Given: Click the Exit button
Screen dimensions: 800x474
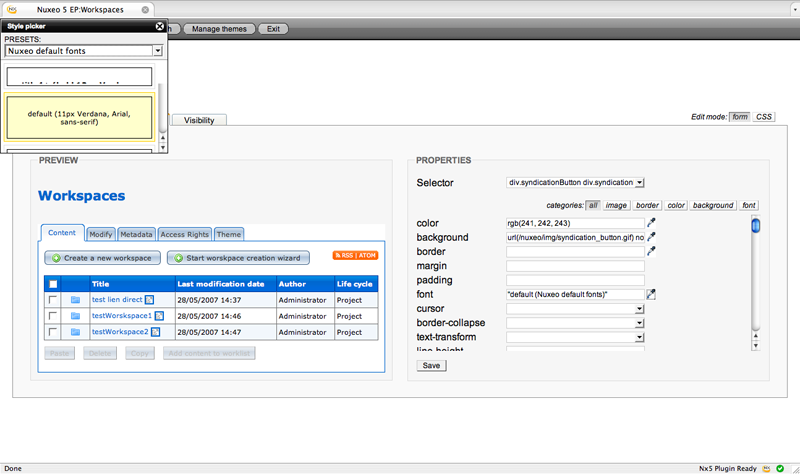Looking at the screenshot, I should click(273, 29).
